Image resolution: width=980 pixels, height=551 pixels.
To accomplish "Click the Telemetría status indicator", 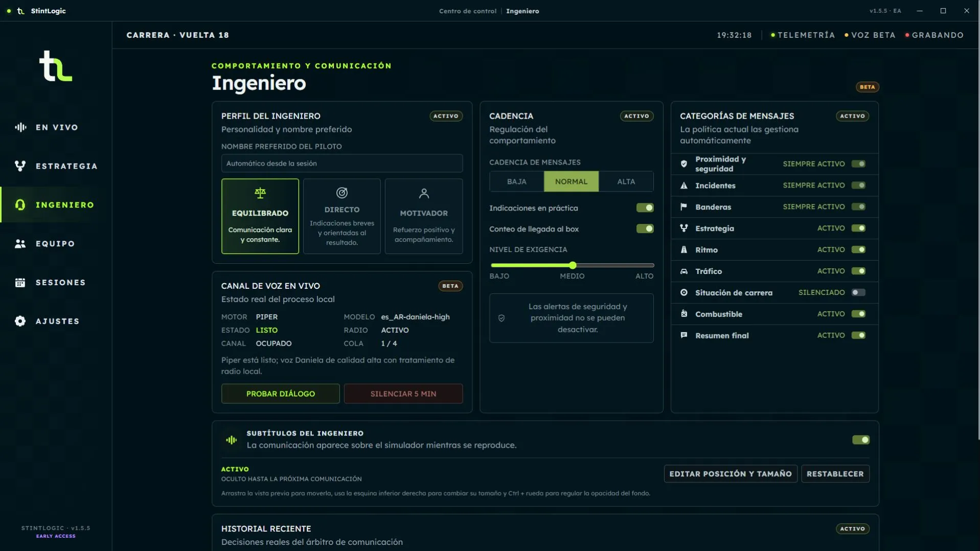I will click(x=803, y=35).
